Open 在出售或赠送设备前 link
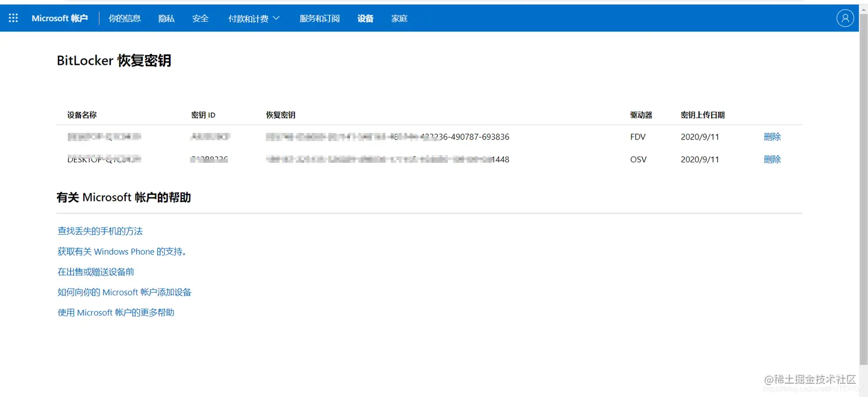This screenshot has width=868, height=397. pyautogui.click(x=96, y=272)
